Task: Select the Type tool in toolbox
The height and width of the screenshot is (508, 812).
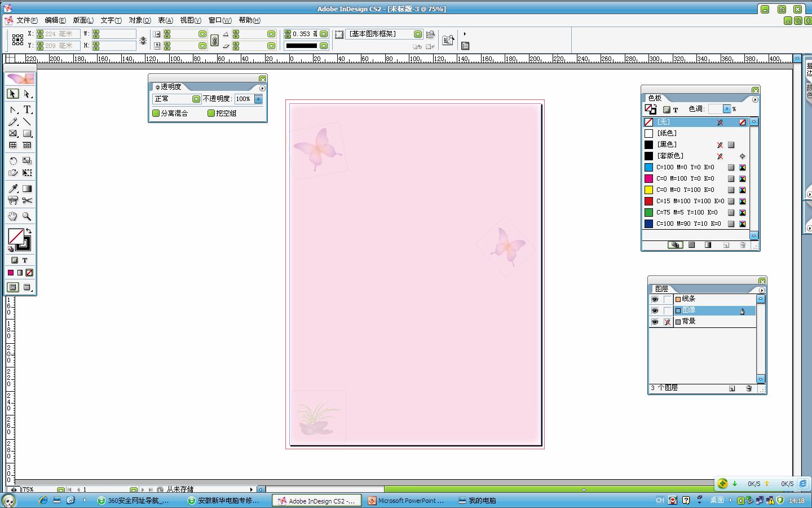Action: pos(27,110)
